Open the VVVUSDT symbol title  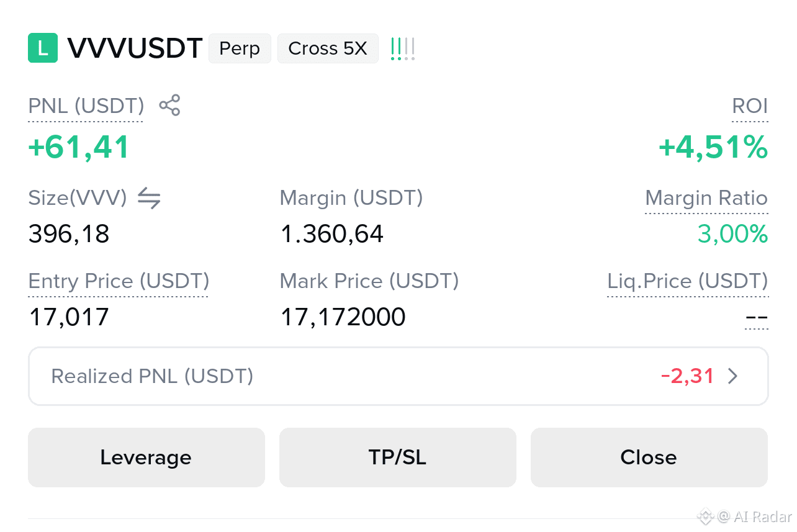(135, 48)
